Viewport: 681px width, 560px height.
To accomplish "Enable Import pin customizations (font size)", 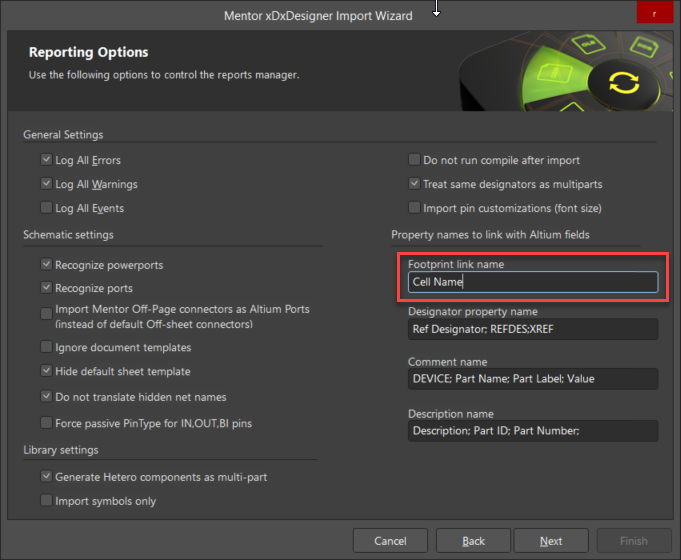I will click(x=414, y=207).
